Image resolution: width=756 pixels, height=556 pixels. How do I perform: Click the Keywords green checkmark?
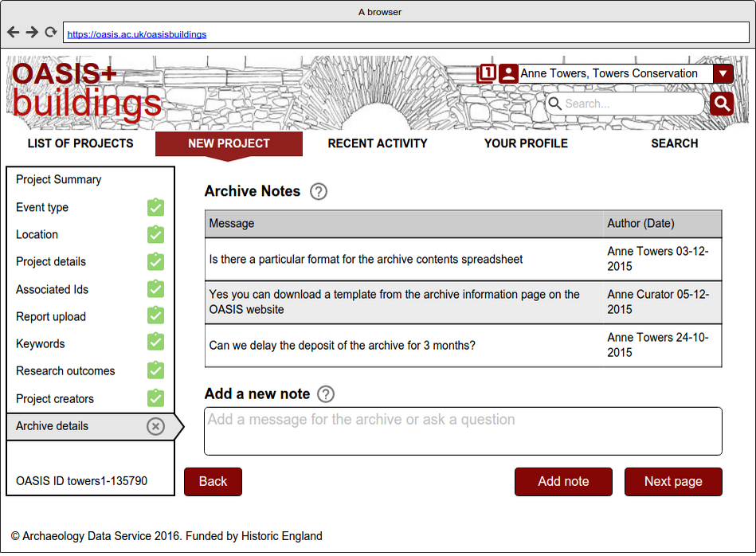[155, 343]
